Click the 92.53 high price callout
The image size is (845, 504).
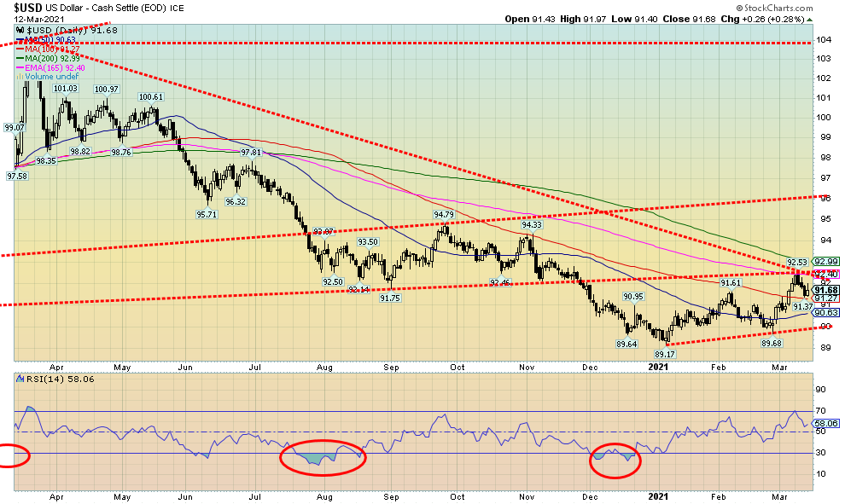tap(796, 263)
